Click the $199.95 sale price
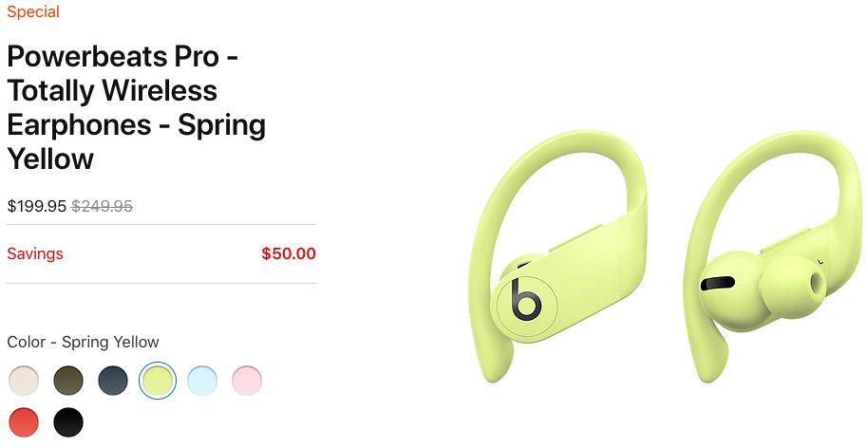 (36, 206)
